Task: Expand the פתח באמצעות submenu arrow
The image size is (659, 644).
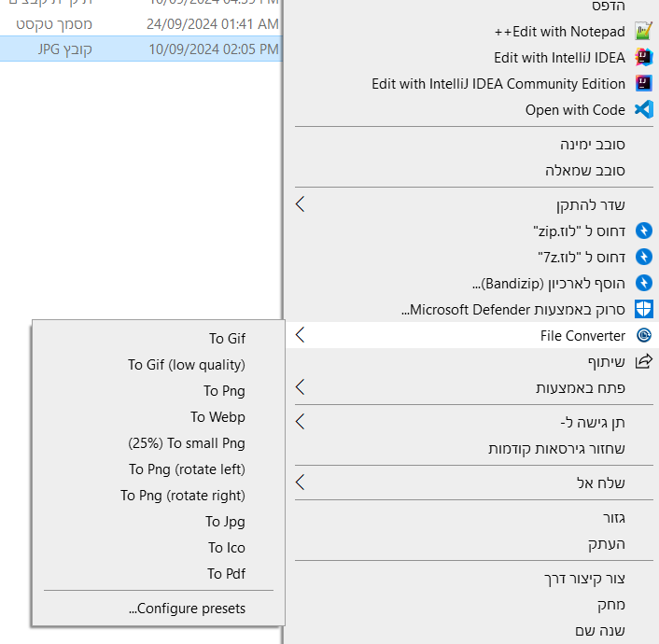Action: (x=300, y=387)
